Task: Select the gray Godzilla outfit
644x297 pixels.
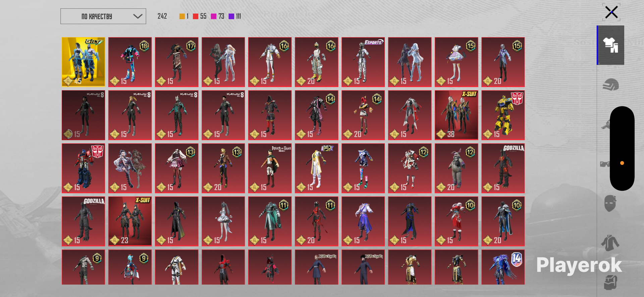Action: [83, 221]
